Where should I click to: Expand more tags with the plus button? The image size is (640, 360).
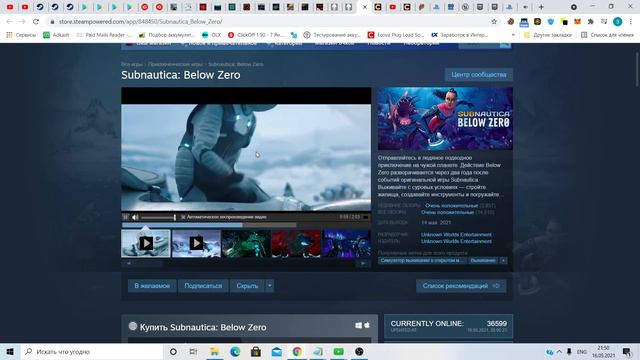504,260
